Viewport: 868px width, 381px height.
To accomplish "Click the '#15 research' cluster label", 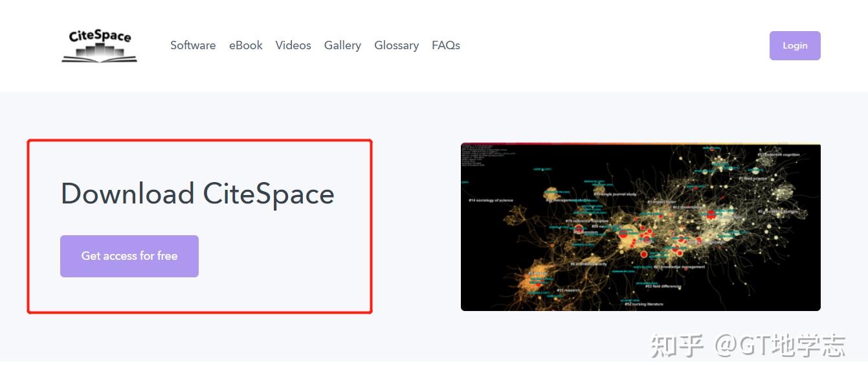I will click(569, 290).
